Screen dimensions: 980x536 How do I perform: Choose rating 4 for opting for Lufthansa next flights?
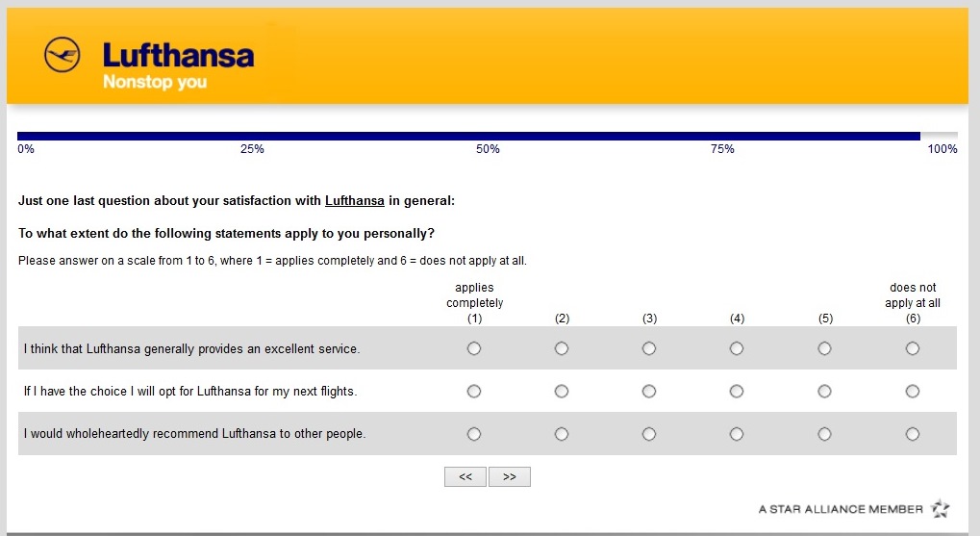737,392
